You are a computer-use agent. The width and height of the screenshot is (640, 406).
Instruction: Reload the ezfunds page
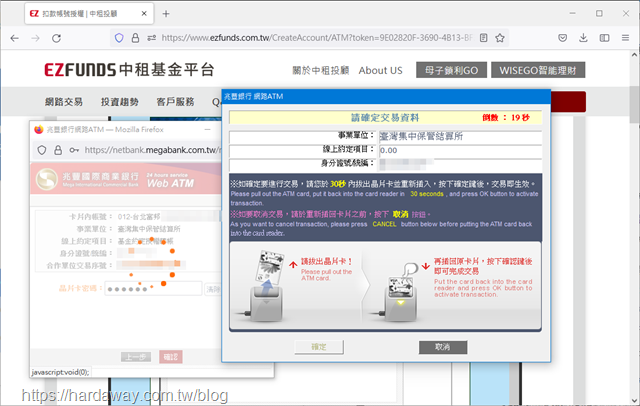point(56,38)
